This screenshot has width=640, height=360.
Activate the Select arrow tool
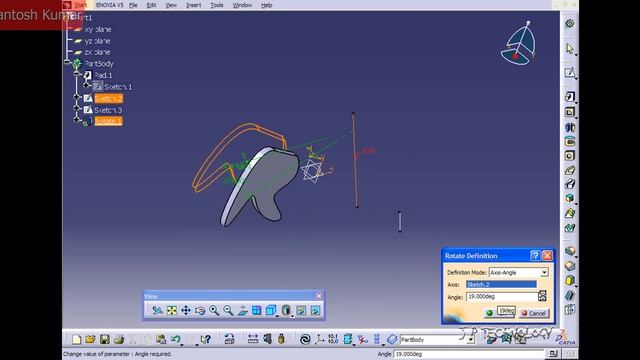click(x=570, y=49)
